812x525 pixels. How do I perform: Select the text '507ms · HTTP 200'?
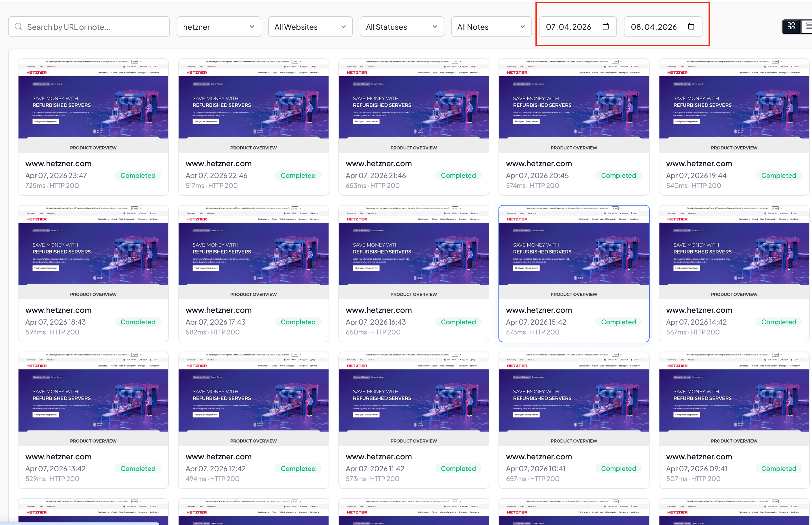pyautogui.click(x=693, y=479)
